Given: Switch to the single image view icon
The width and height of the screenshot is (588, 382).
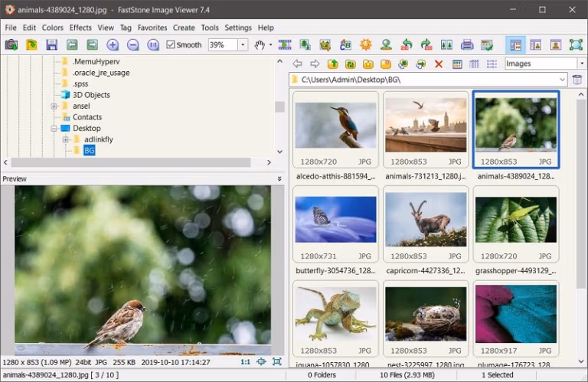Looking at the screenshot, I should pyautogui.click(x=556, y=45).
